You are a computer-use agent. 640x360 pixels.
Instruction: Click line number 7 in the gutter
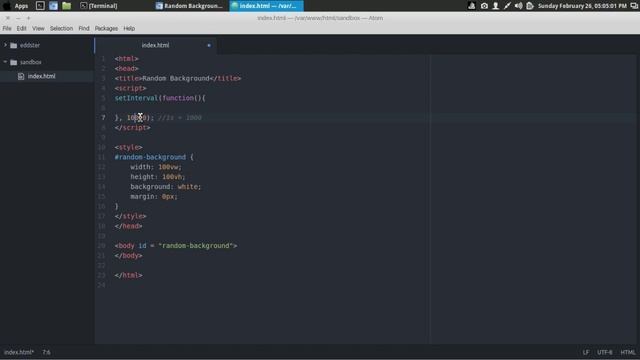[x=103, y=118]
